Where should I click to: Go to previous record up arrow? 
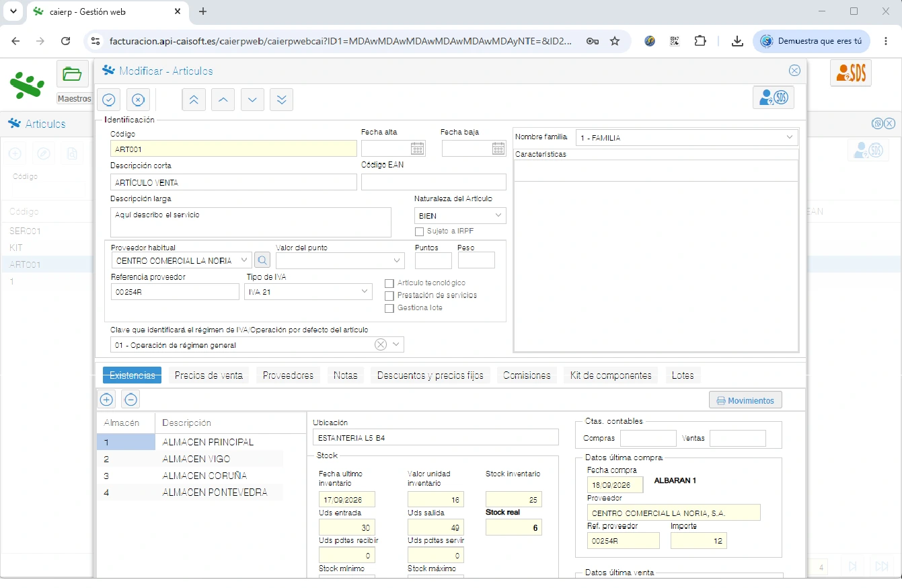[223, 100]
